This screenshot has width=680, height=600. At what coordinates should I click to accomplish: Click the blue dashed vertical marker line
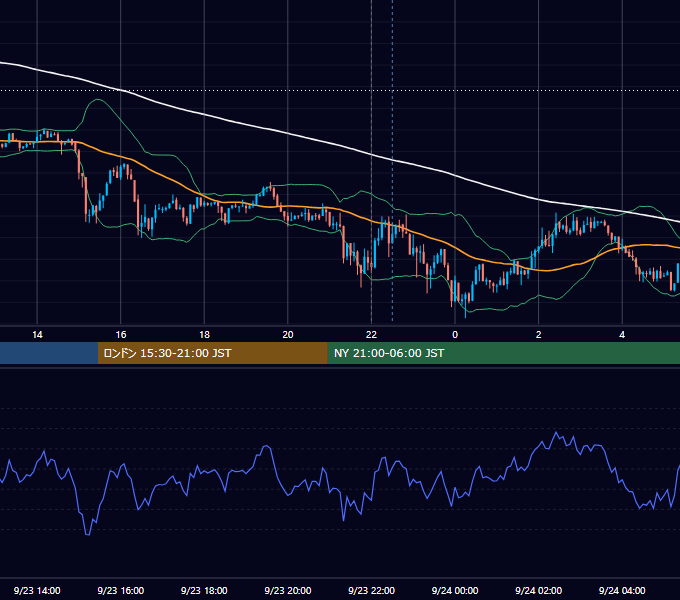392,160
